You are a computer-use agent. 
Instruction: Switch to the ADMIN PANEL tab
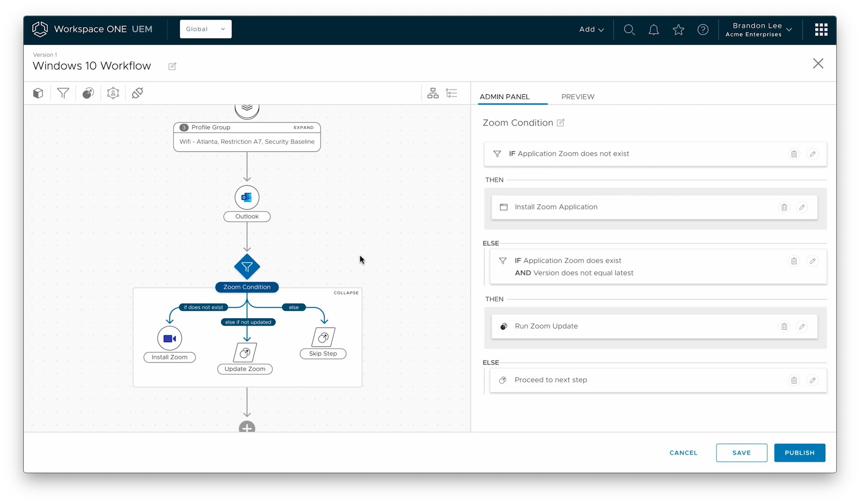point(504,97)
